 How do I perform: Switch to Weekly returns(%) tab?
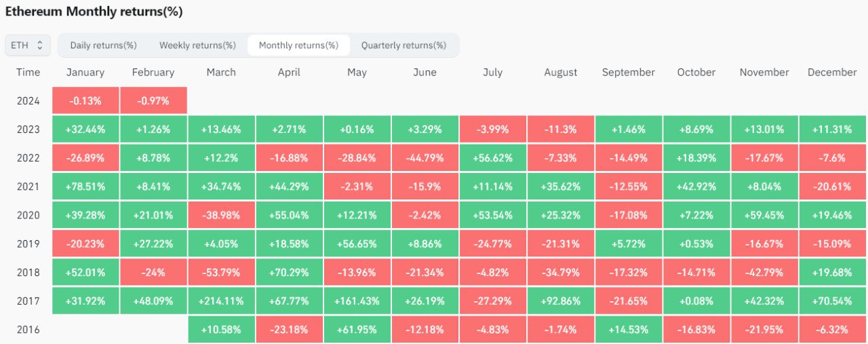tap(197, 45)
